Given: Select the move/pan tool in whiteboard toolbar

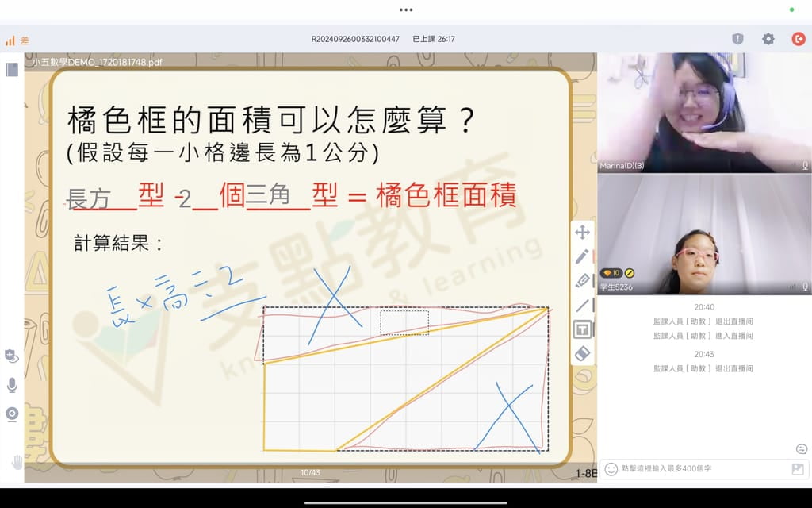Looking at the screenshot, I should (x=583, y=232).
